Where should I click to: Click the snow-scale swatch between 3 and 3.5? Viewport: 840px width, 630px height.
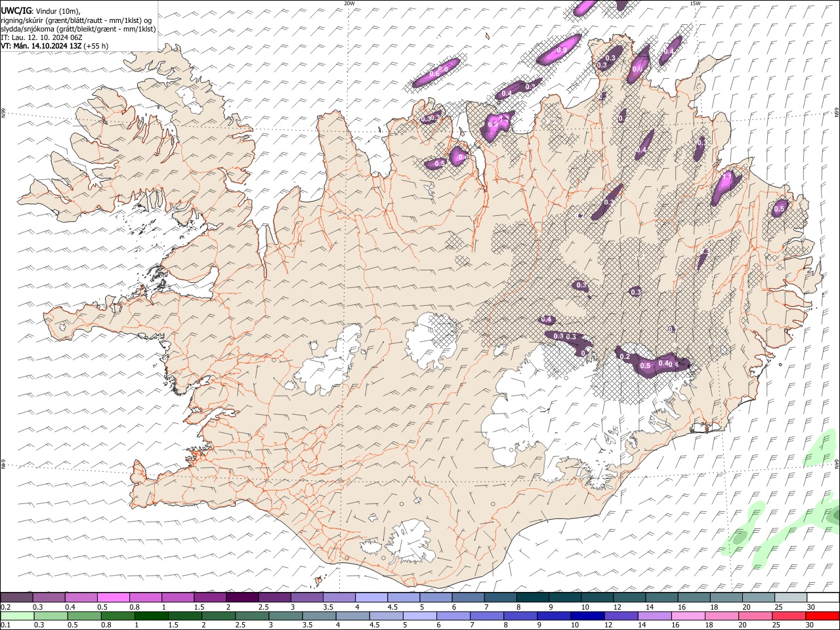[307, 597]
